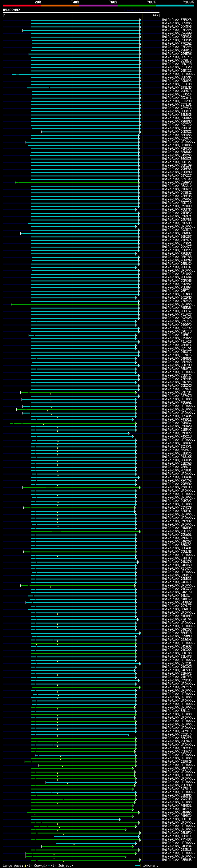This screenshot has height=868, width=197.
Task: Select the label UniRef100_B9SLN5
Action: (177, 88)
